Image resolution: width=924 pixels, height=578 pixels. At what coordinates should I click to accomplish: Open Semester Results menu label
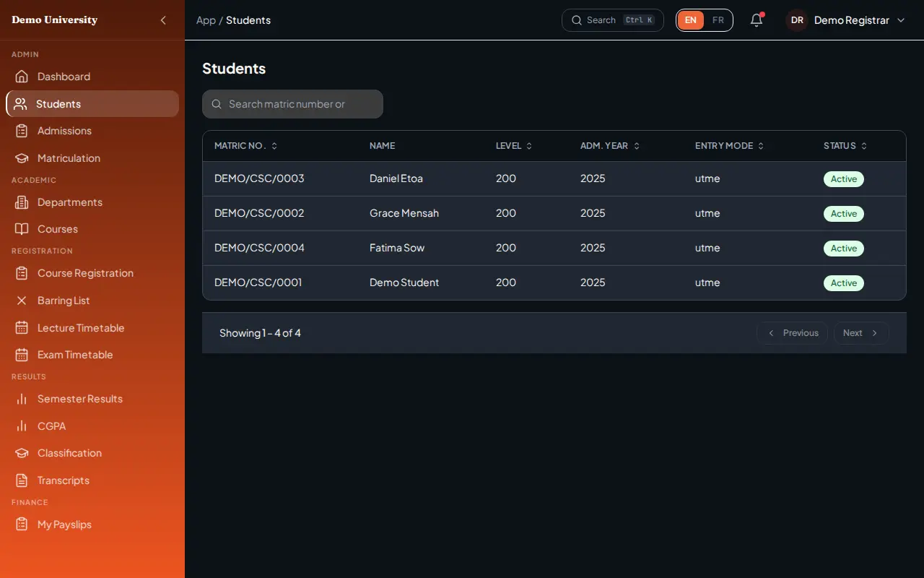80,399
